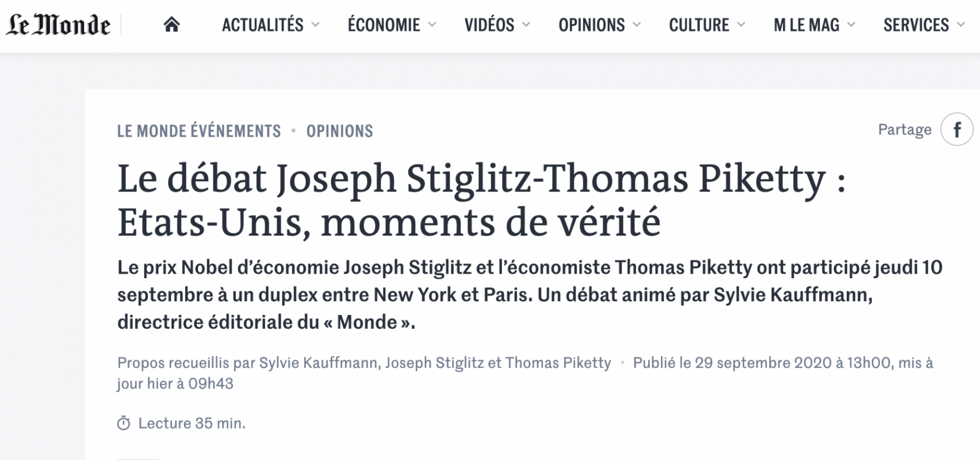Image resolution: width=980 pixels, height=460 pixels.
Task: Open the Culture menu item
Action: point(699,25)
